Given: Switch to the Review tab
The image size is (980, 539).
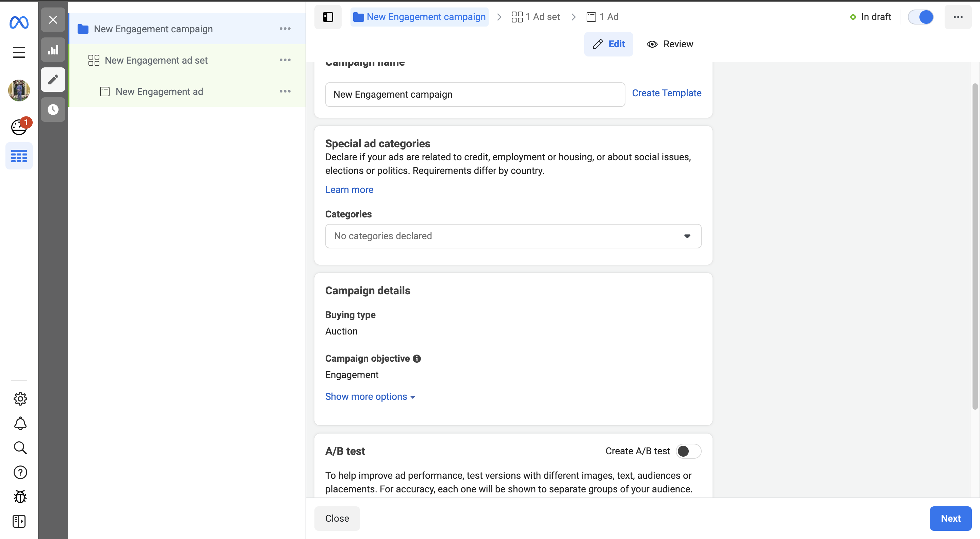Looking at the screenshot, I should (x=670, y=44).
